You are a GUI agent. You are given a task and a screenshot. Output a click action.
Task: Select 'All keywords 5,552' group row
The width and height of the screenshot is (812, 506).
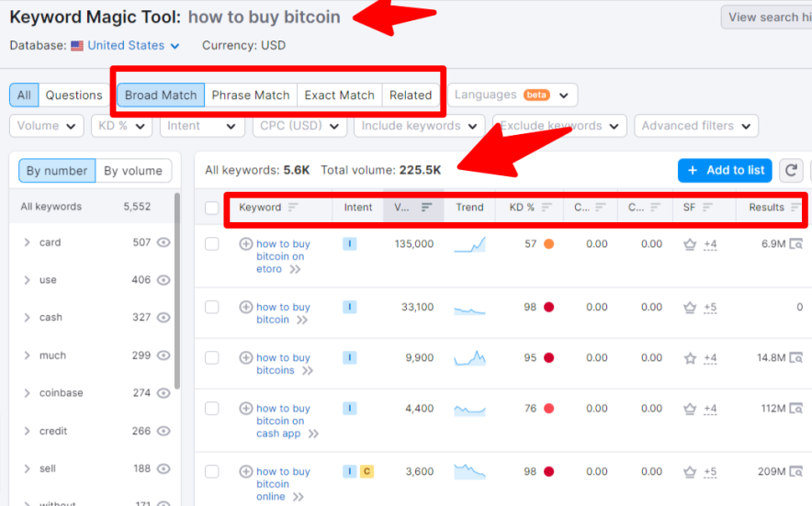[x=92, y=207]
